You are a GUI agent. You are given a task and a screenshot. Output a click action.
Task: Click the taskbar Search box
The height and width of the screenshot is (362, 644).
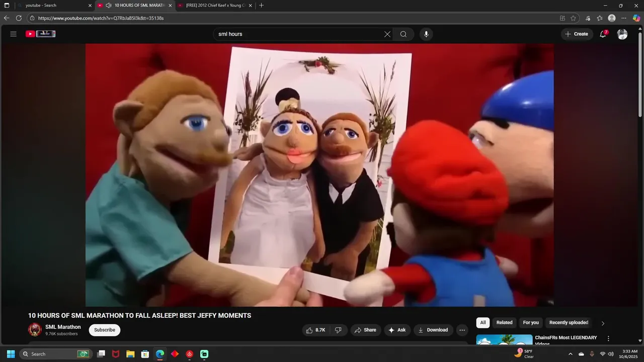point(55,354)
